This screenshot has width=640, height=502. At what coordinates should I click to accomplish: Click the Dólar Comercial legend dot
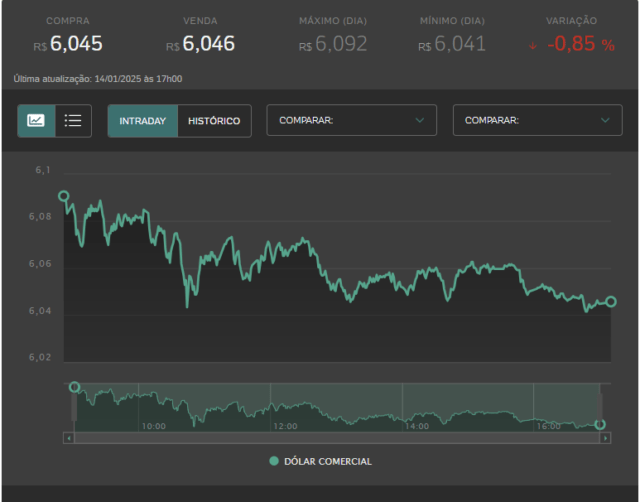274,461
